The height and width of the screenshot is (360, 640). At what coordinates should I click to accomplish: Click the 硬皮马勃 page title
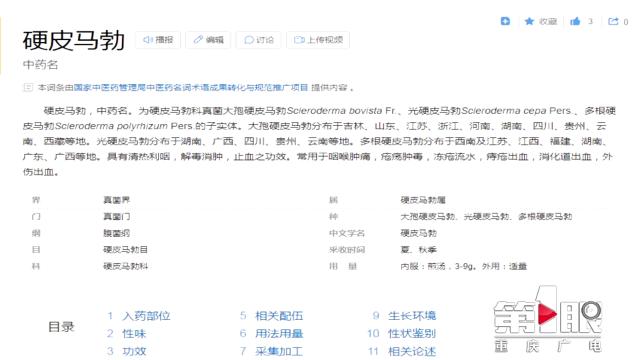click(x=73, y=40)
